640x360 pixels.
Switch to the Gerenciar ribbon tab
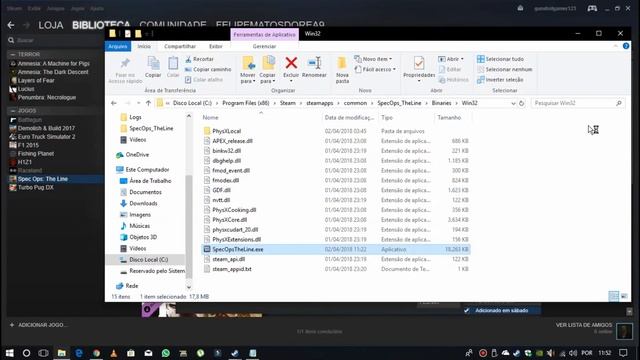(x=264, y=47)
